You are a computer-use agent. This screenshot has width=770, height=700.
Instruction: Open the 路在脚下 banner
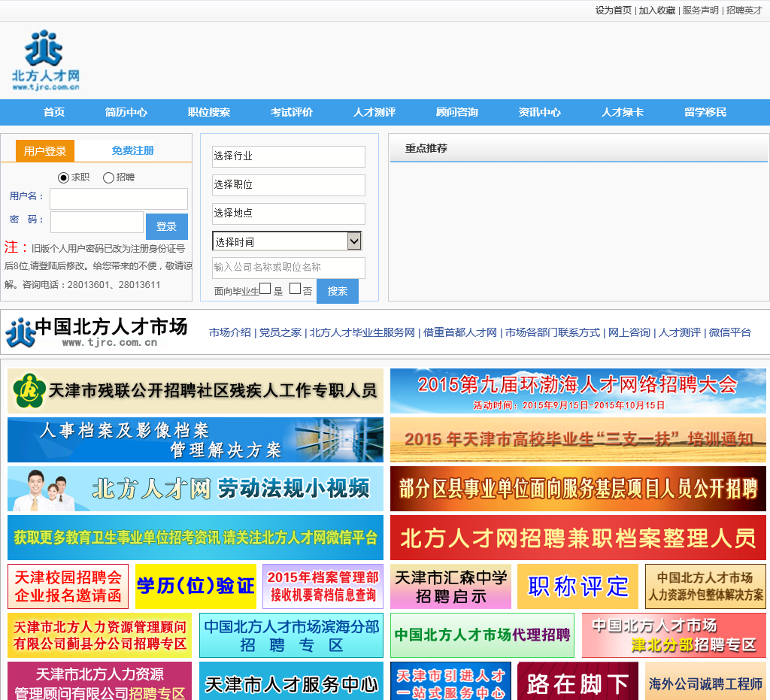(578, 681)
